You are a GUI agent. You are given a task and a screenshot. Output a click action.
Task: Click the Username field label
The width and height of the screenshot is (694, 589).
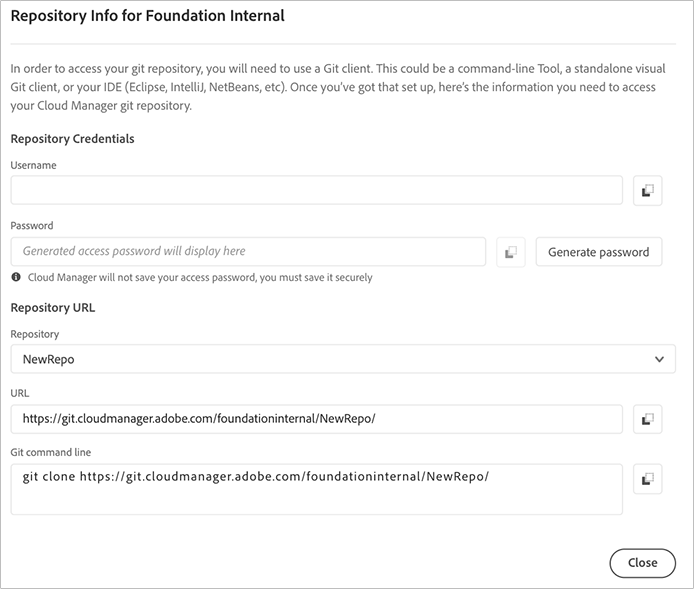pyautogui.click(x=34, y=165)
